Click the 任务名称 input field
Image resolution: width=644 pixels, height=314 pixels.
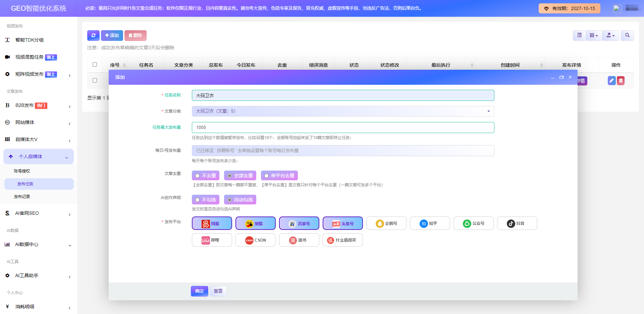point(343,96)
